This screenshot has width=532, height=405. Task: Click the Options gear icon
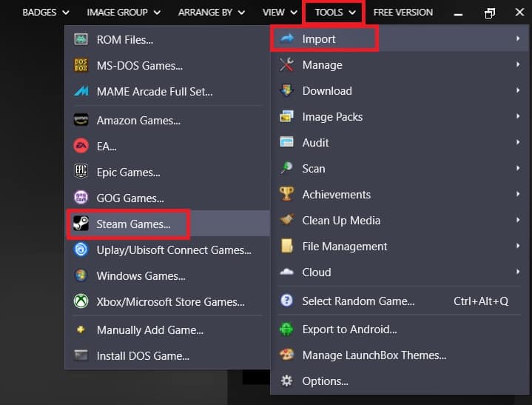click(286, 381)
